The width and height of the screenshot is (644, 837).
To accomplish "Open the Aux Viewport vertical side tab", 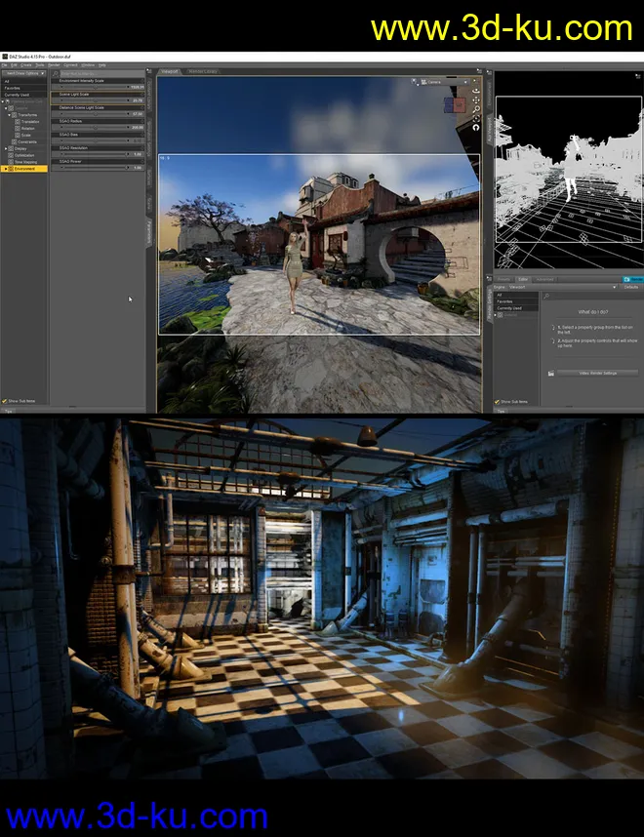I will (x=489, y=129).
